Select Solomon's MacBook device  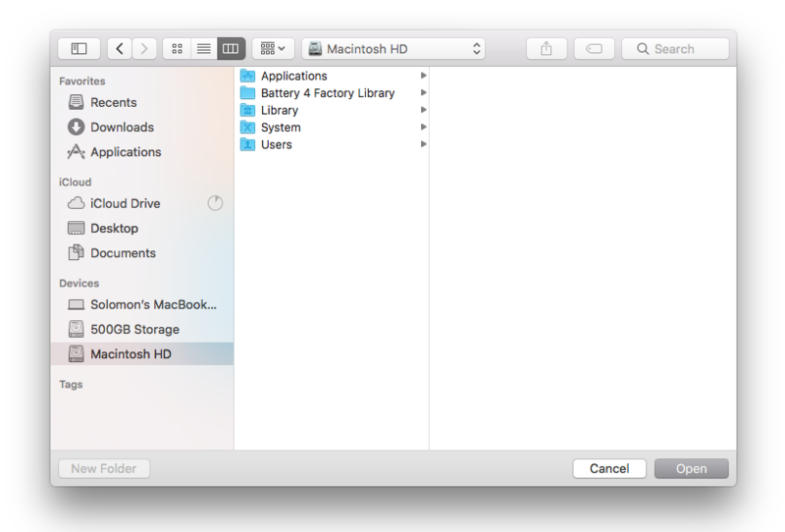pos(142,304)
